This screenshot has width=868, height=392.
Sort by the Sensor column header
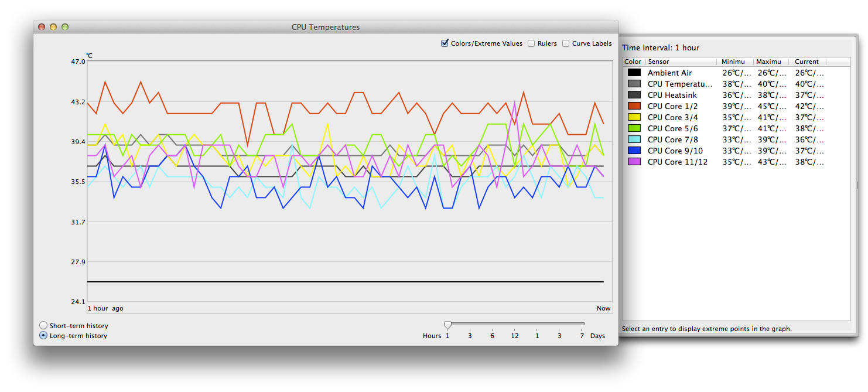click(681, 62)
